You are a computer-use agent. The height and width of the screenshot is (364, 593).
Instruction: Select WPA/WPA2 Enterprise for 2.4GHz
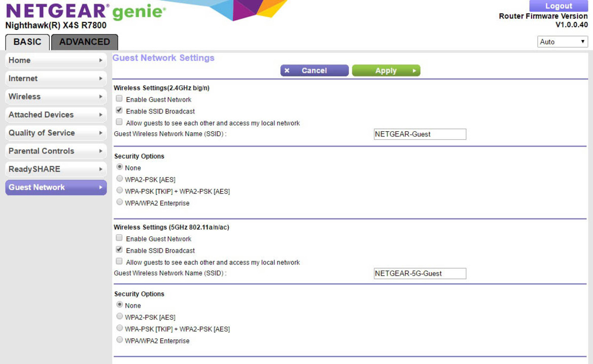(120, 202)
